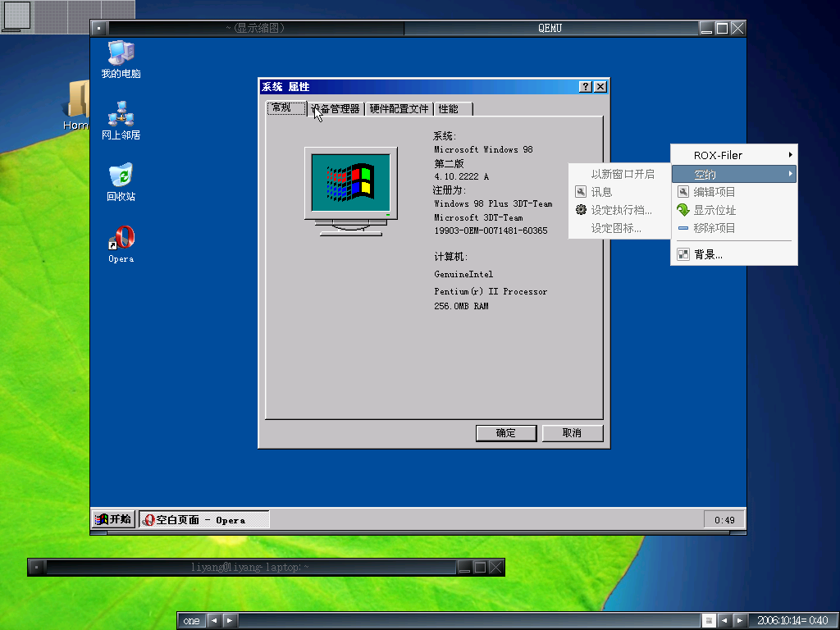
Task: Close the 系统 属性 dialog
Action: coord(600,87)
